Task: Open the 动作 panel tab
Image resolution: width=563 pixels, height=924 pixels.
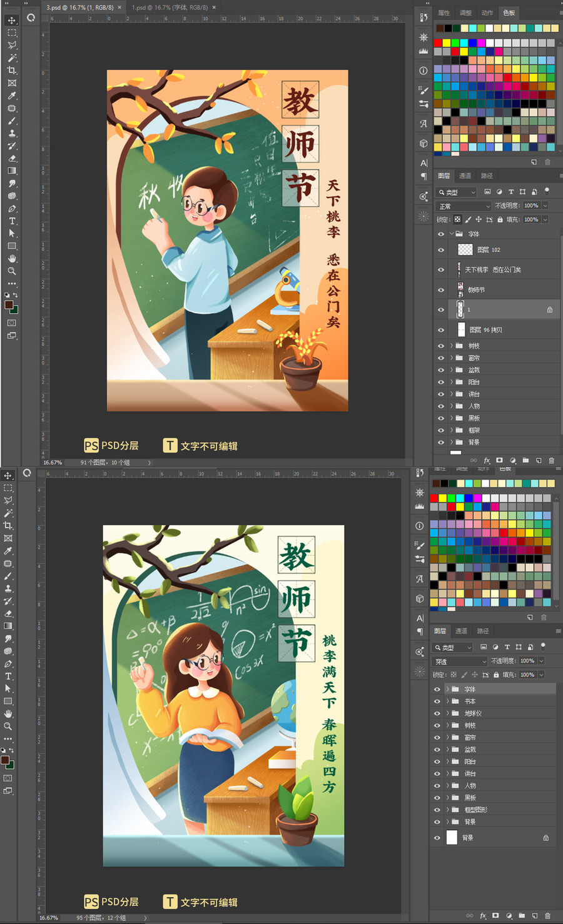Action: [x=487, y=13]
